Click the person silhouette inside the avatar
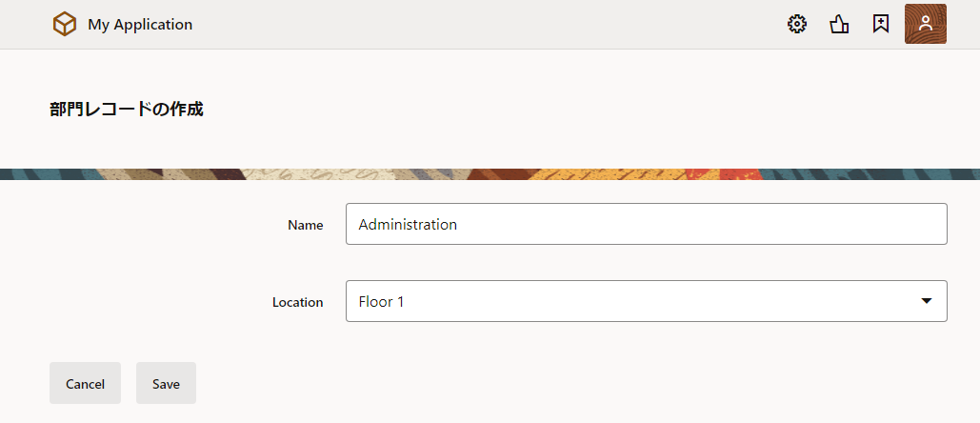This screenshot has width=980, height=423. 925,25
